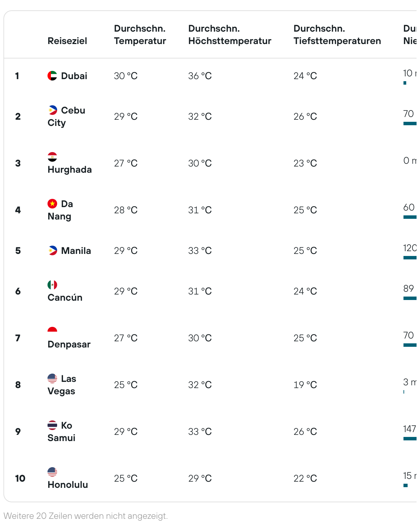Select the Honolulu destination name

coord(68,485)
